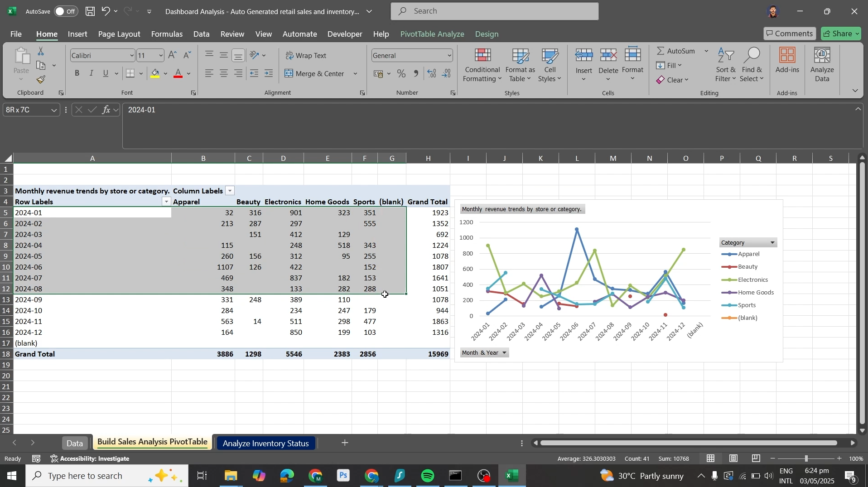The image size is (868, 487).
Task: Switch to Page Layout view icon
Action: click(x=733, y=459)
